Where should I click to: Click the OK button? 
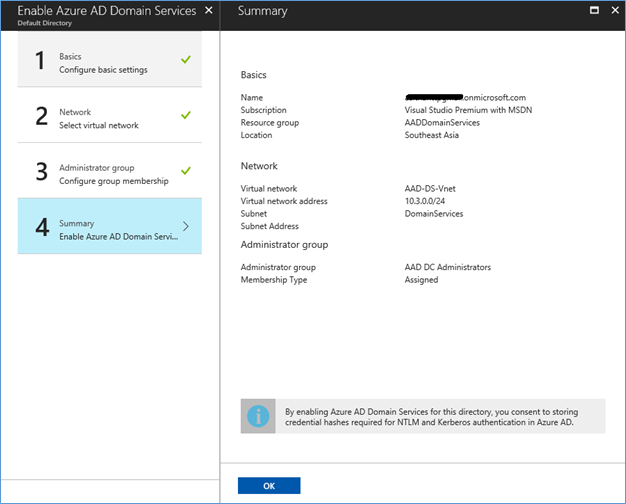point(269,486)
